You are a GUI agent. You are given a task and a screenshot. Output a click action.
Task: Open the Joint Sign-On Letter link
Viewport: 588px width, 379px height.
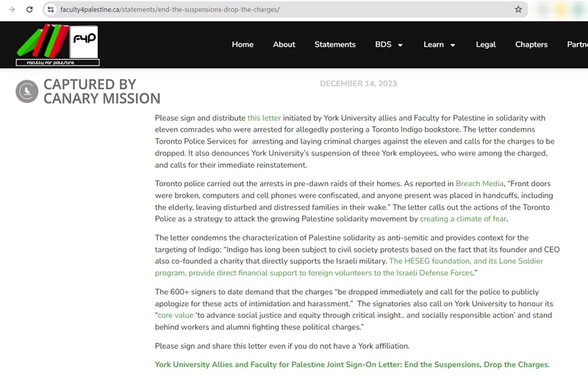point(352,364)
